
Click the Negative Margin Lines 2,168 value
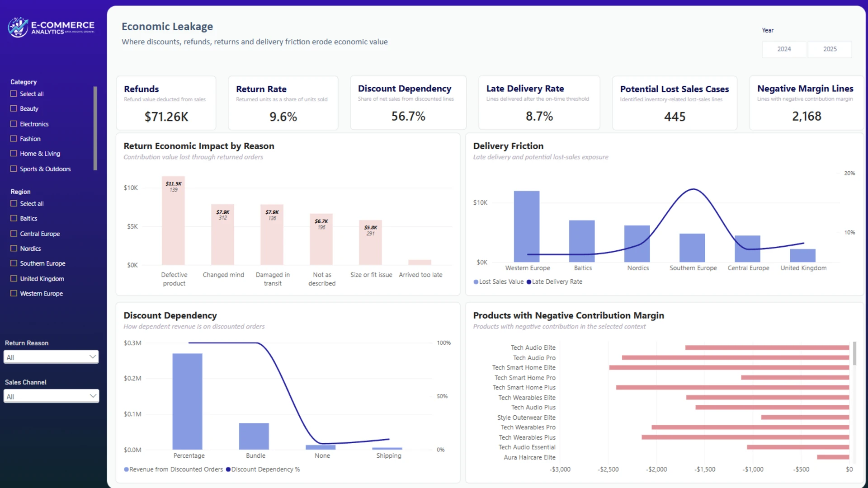[807, 116]
